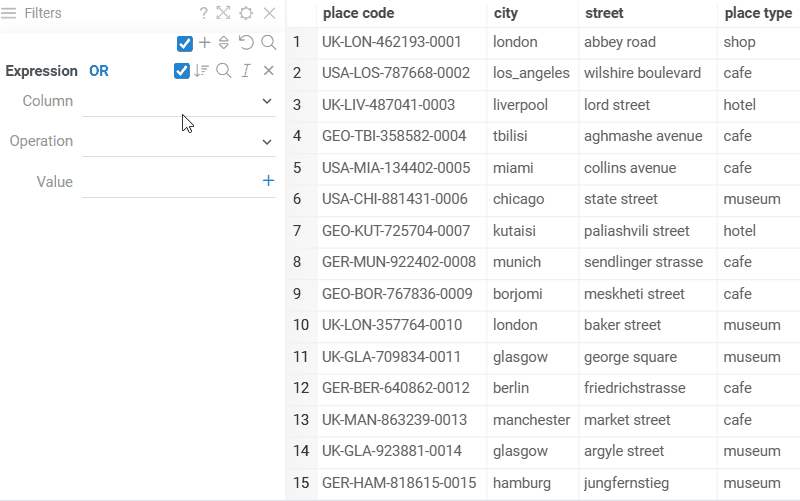The image size is (800, 501).
Task: Reset filters with the undo arrow icon
Action: 246,42
